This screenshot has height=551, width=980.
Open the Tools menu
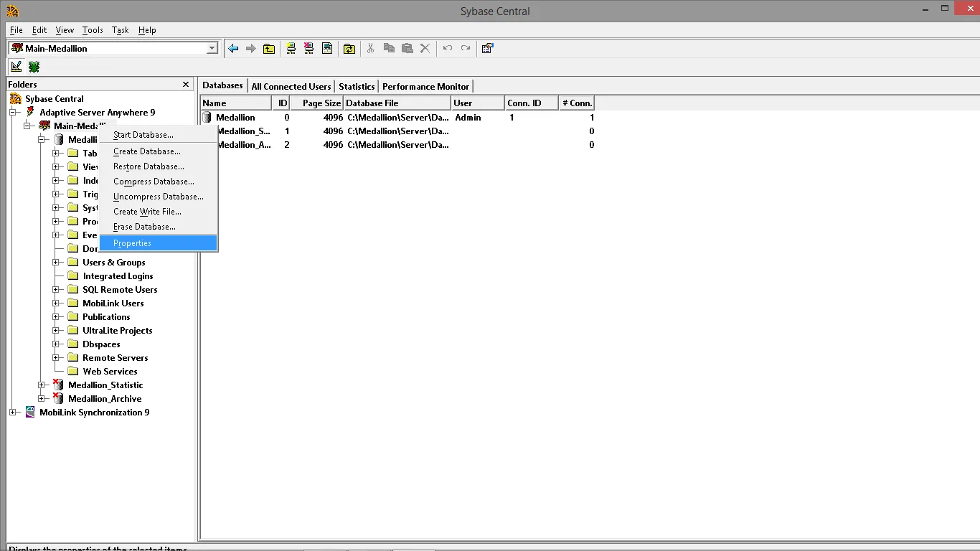(93, 30)
